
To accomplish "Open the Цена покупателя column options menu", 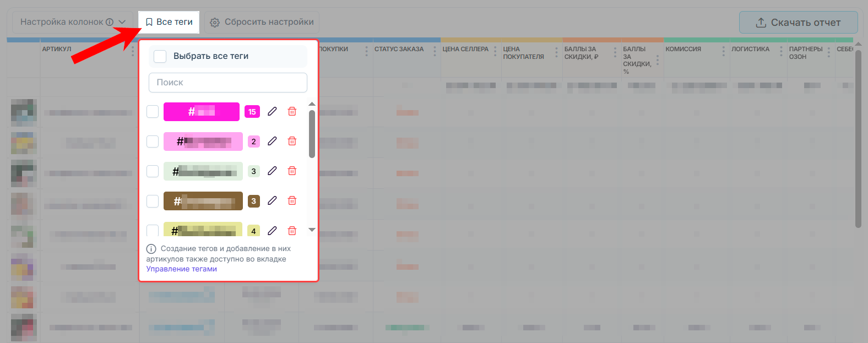I will tap(556, 52).
